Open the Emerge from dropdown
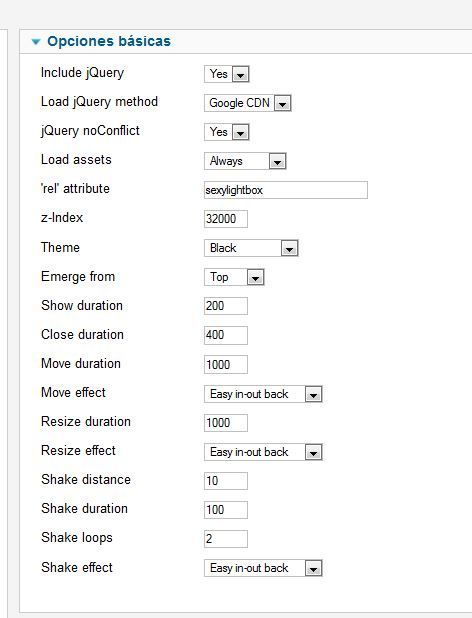472x618 pixels. pos(234,277)
